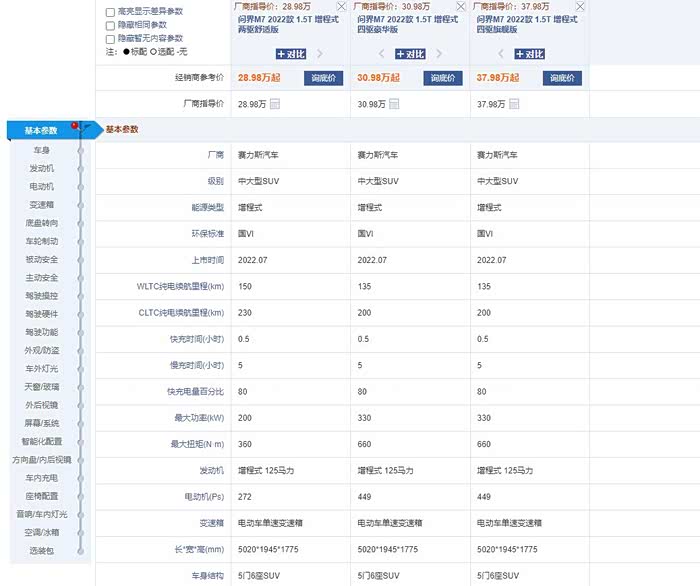Add 两驱舒适版 to comparison via +对比
Viewport: 700px width, 586px height.
click(291, 54)
